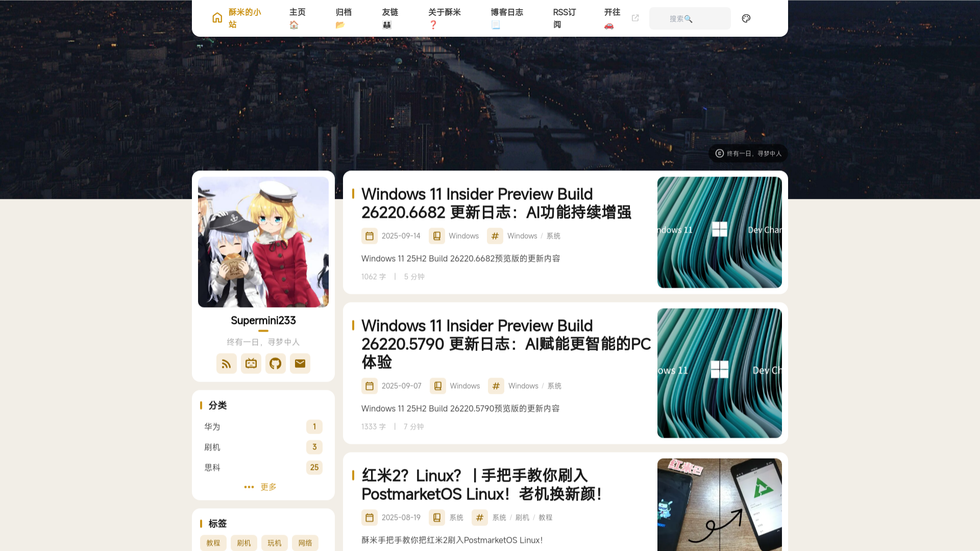The width and height of the screenshot is (980, 551).
Task: Click the Supermini233 name text
Action: [263, 321]
